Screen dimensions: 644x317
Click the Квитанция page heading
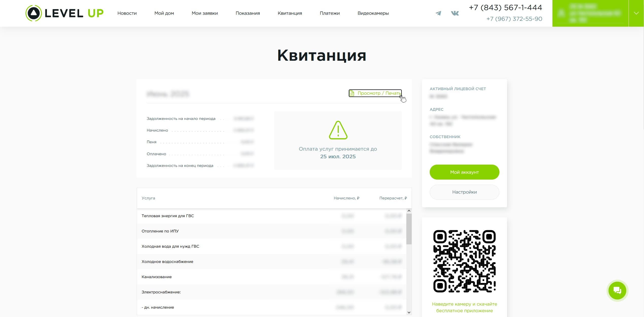[322, 55]
